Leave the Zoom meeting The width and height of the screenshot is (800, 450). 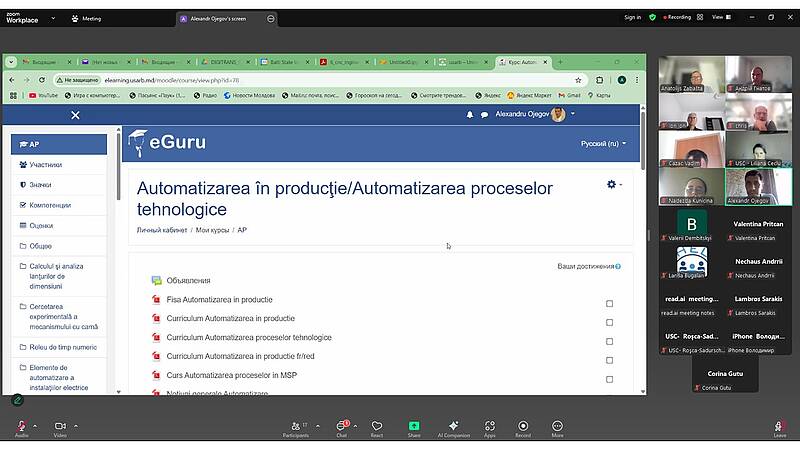coord(780,428)
